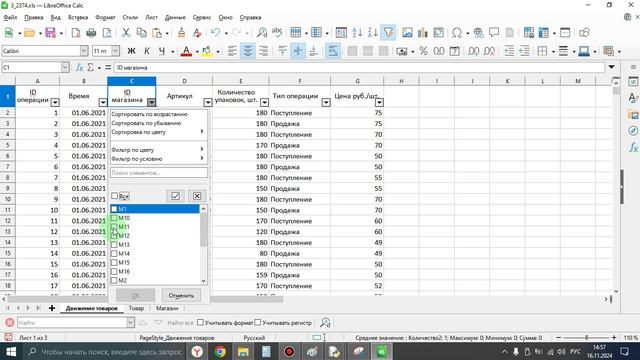
Task: Open the Function Wizard fx icon
Action: [80, 67]
